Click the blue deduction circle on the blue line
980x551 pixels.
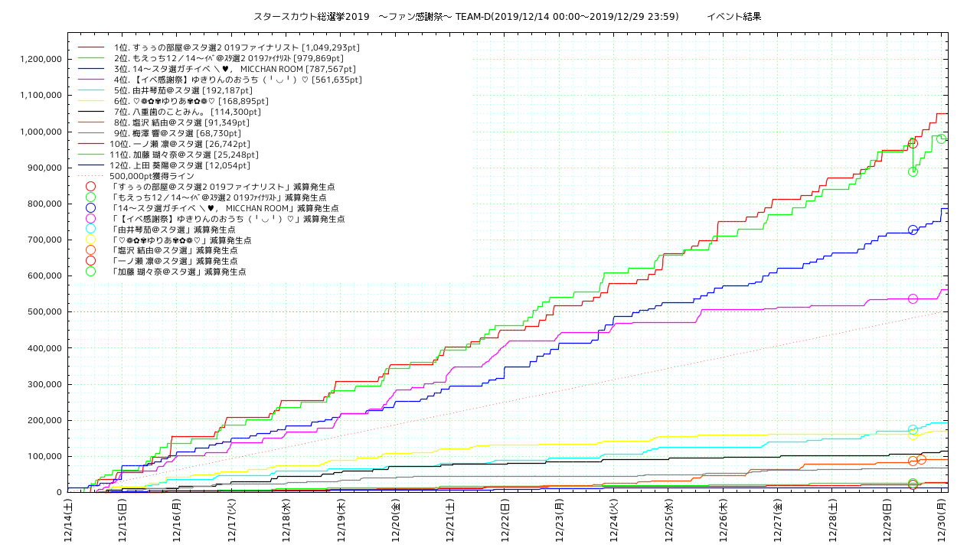(913, 230)
